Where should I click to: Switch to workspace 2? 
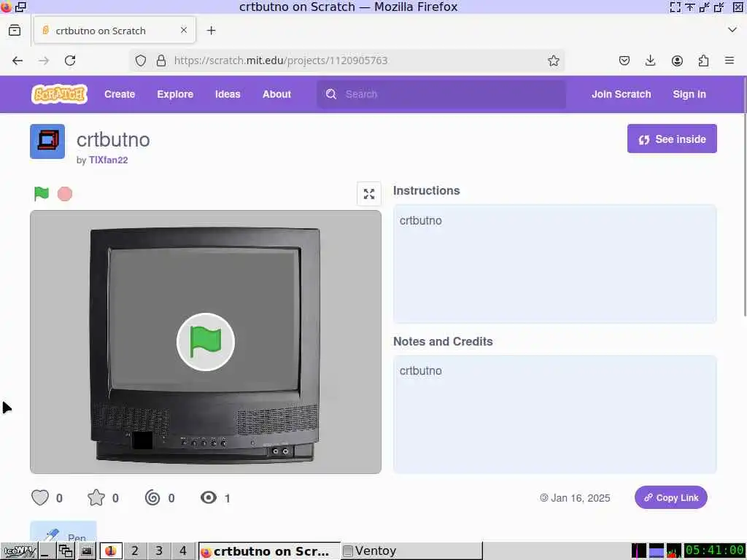135,551
